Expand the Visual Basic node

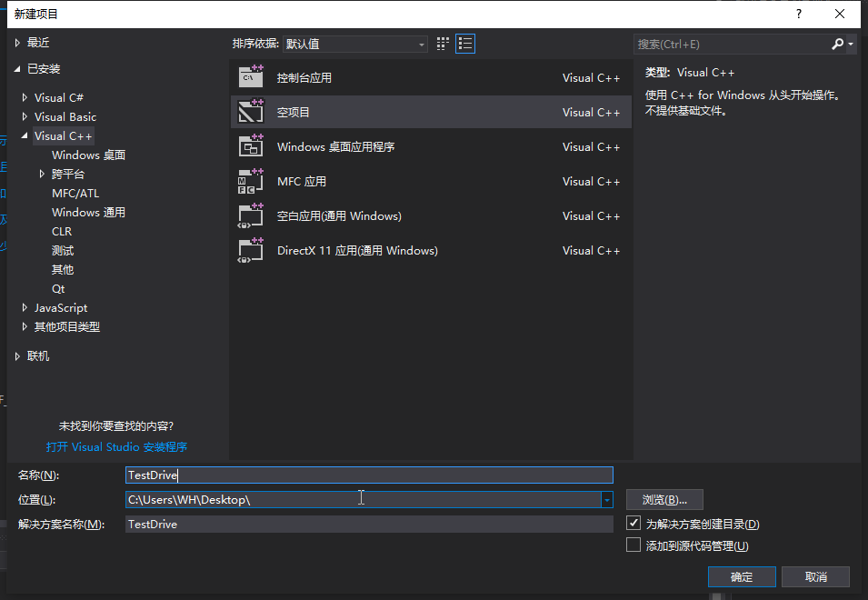pos(25,116)
